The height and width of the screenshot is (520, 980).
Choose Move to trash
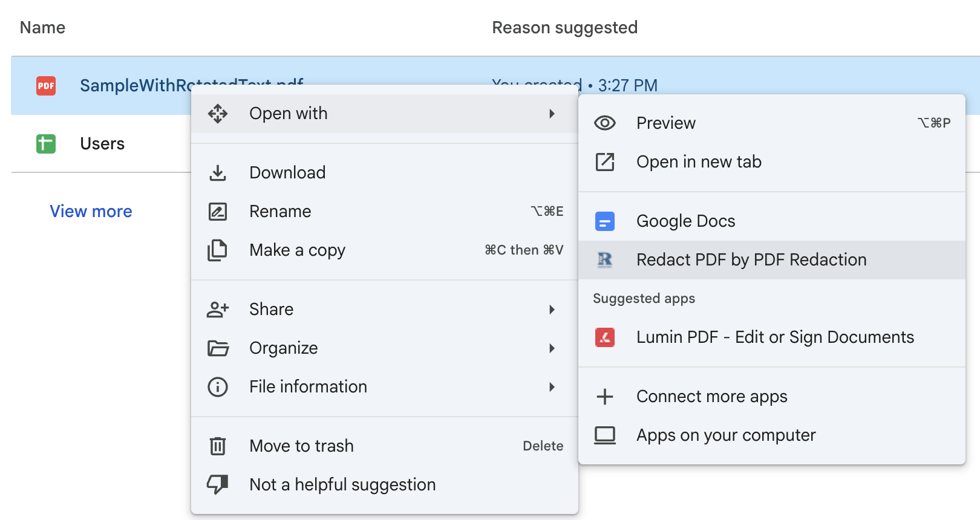click(385, 446)
